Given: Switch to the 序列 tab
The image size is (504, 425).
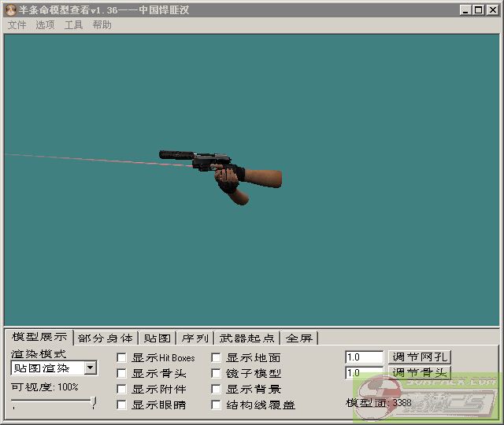Looking at the screenshot, I should pos(195,338).
